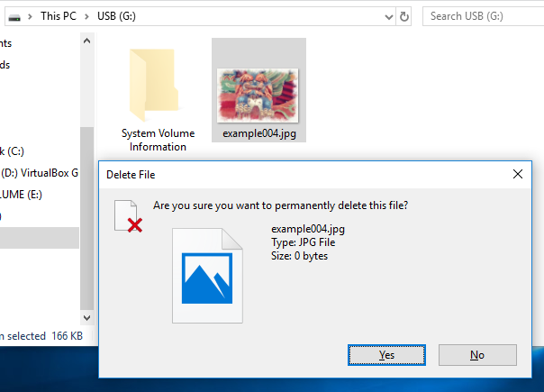Viewport: 544px width, 392px height.
Task: Navigate to This PC breadcrumb
Action: pos(59,16)
